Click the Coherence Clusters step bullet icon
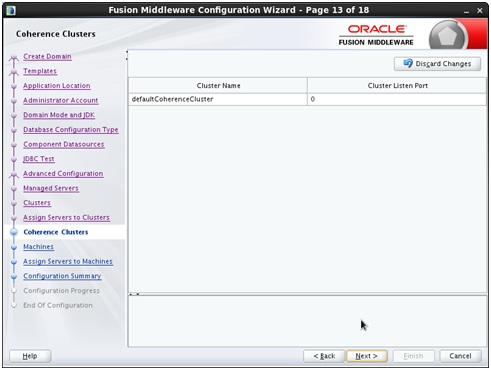Viewport: 491px width, 370px height. pyautogui.click(x=14, y=232)
